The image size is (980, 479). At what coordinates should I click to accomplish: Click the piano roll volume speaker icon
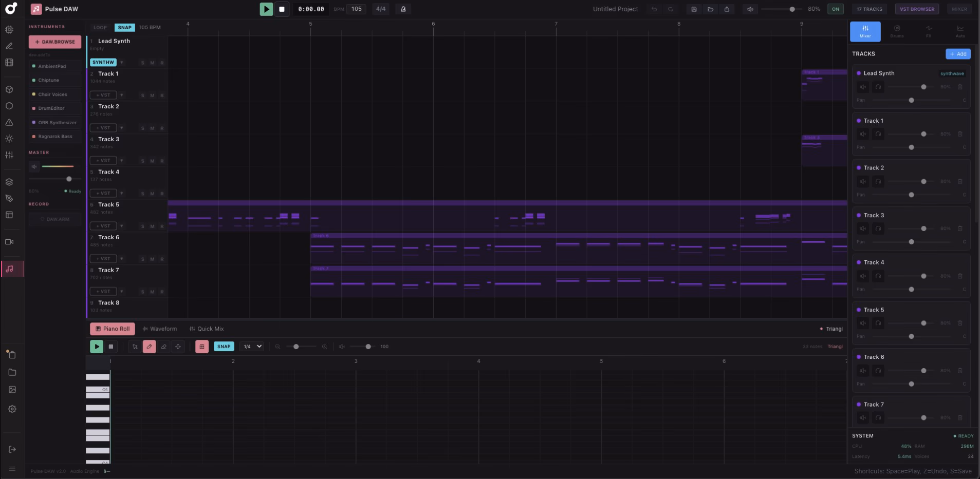(342, 347)
